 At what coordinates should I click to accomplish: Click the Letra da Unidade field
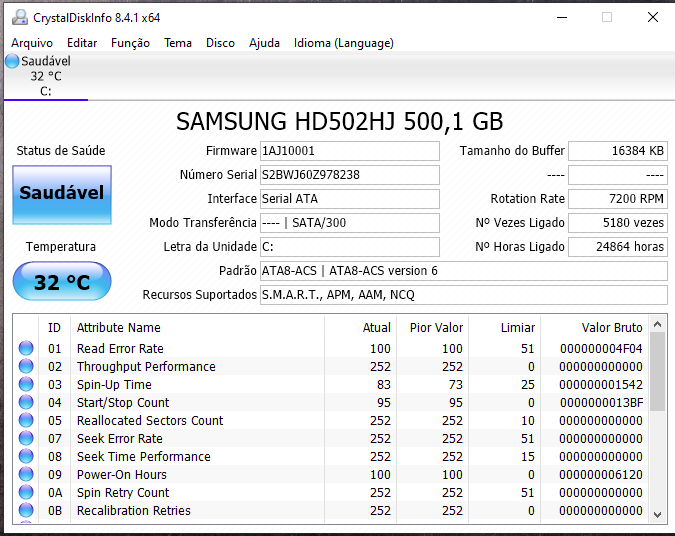[x=350, y=247]
